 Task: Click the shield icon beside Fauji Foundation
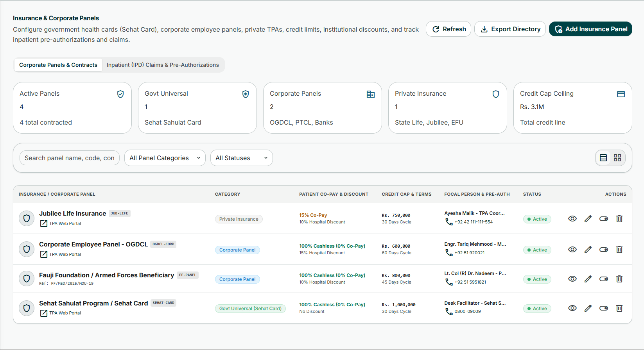(x=27, y=279)
